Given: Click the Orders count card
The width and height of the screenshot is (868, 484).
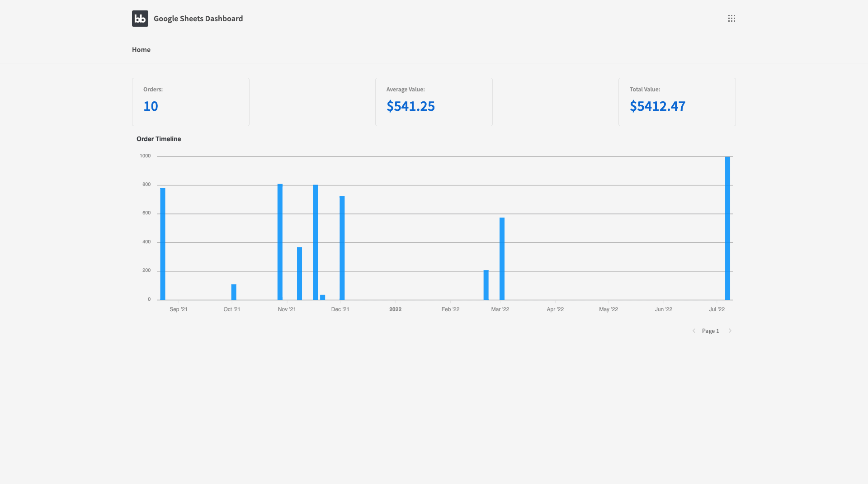Looking at the screenshot, I should [x=190, y=102].
